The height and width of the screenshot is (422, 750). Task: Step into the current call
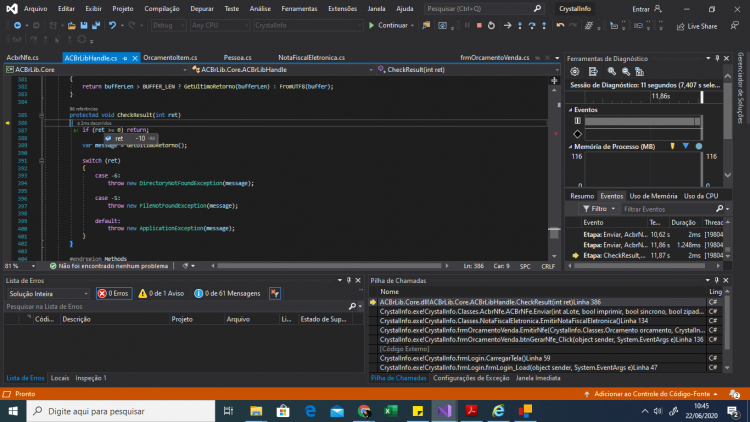tap(520, 25)
